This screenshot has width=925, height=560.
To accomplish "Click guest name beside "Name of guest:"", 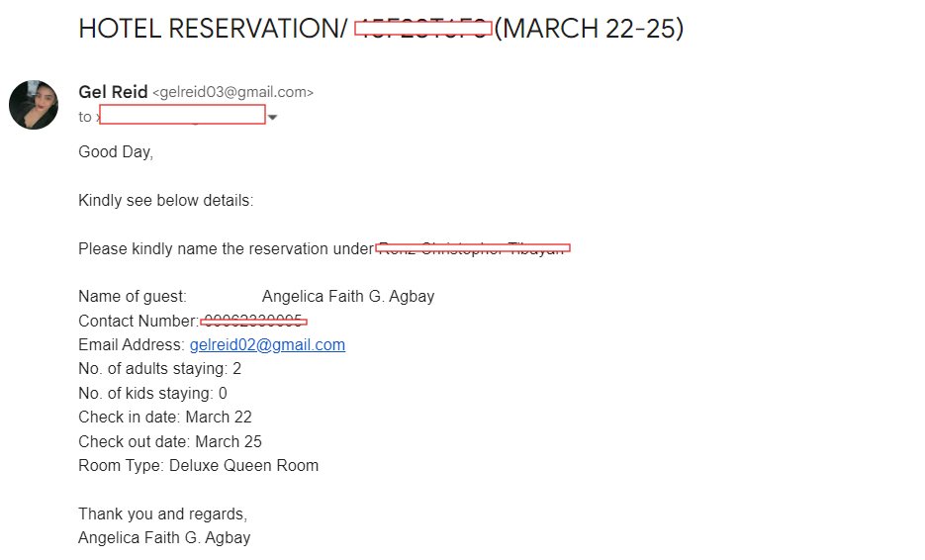I will coord(348,297).
